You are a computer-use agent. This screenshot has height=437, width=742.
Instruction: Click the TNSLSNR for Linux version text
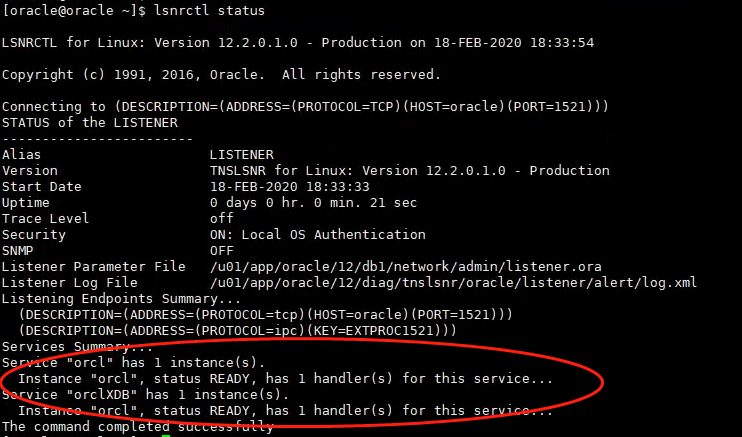(x=410, y=170)
